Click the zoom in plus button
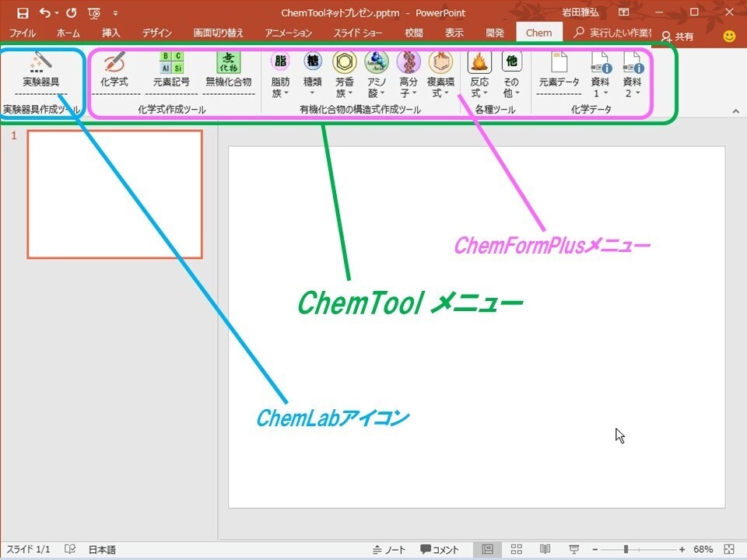Viewport: 747px width, 560px height. coord(682,550)
